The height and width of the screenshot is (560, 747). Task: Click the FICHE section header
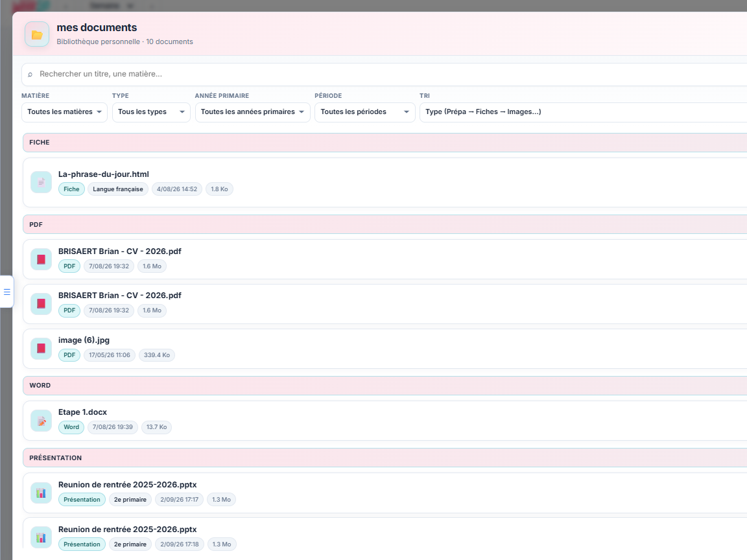[385, 143]
